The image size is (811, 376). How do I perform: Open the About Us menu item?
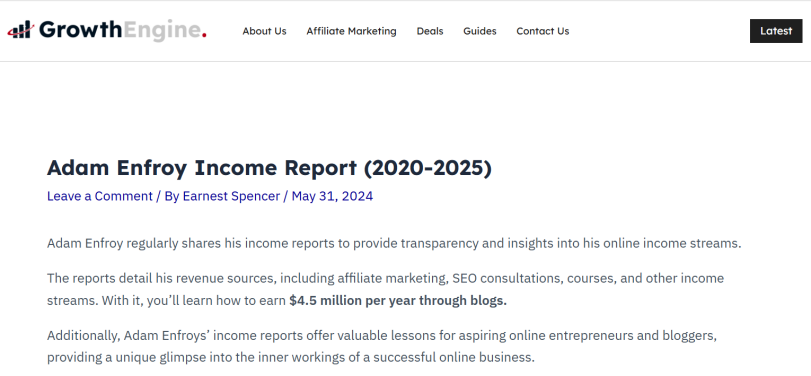click(x=264, y=31)
